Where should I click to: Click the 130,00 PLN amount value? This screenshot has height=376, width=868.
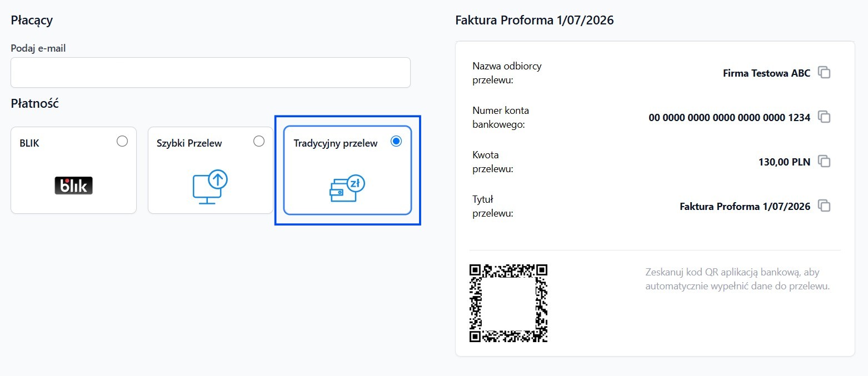pos(784,162)
